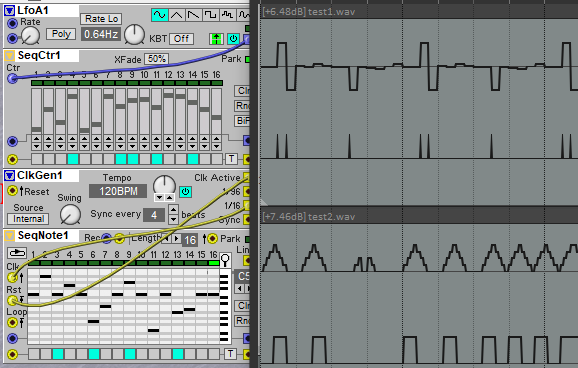Toggle step 4 trigger cell in SeqCtr1
The width and height of the screenshot is (578, 368).
tap(73, 159)
